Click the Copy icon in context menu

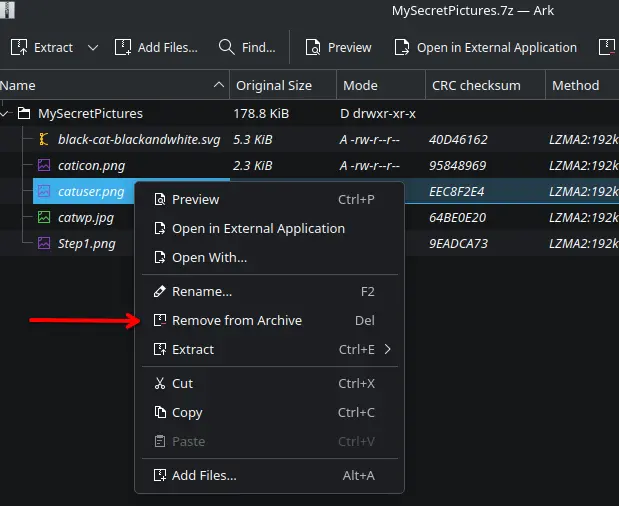(x=158, y=412)
